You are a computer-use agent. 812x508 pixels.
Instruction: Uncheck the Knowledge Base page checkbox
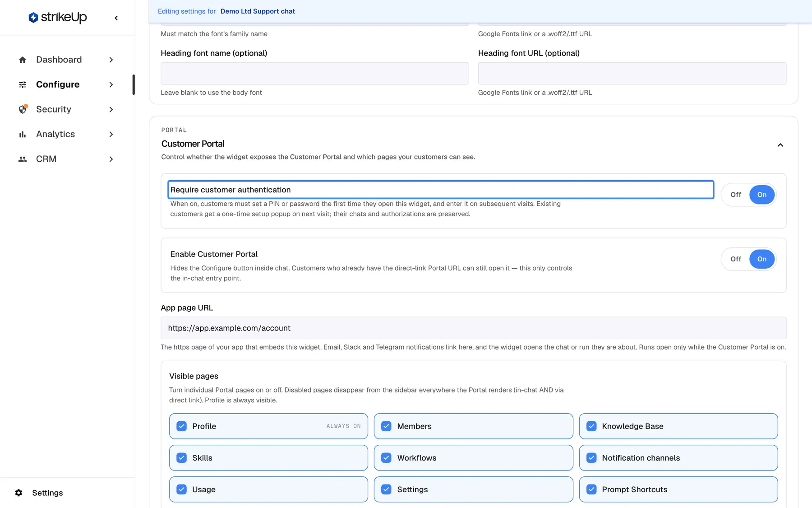point(591,426)
